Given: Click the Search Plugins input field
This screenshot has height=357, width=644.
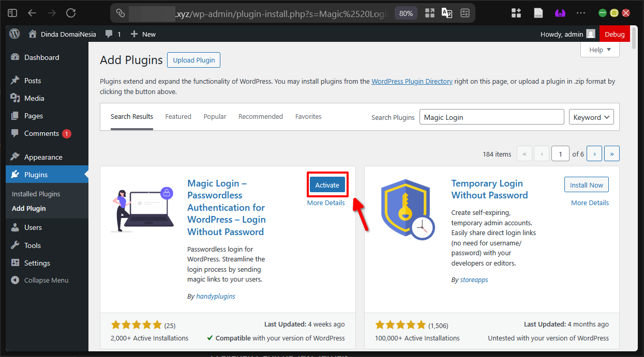Looking at the screenshot, I should pyautogui.click(x=491, y=117).
